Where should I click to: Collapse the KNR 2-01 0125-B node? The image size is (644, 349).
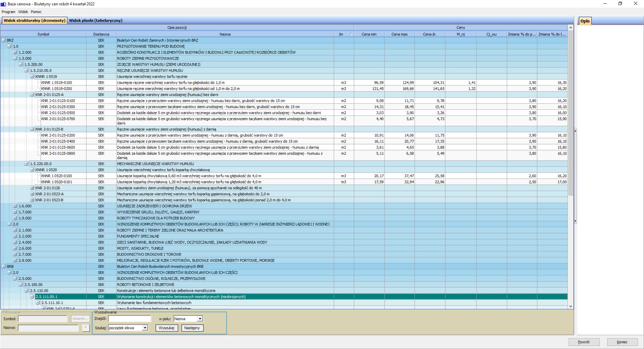(x=32, y=129)
